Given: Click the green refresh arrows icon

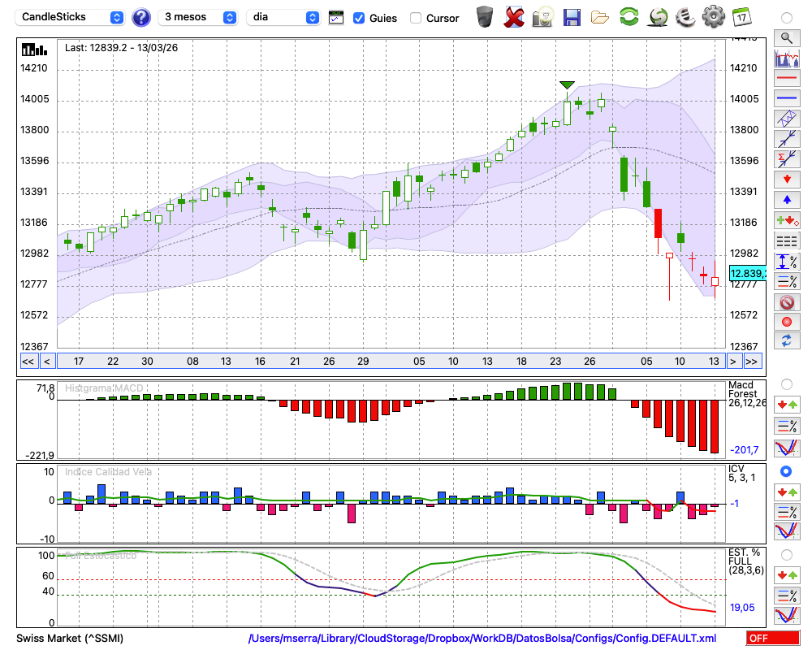Looking at the screenshot, I should tap(628, 17).
